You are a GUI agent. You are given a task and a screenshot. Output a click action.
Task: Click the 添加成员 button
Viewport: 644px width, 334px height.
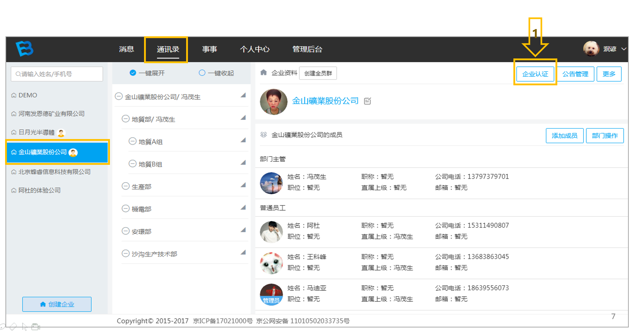[x=565, y=136]
